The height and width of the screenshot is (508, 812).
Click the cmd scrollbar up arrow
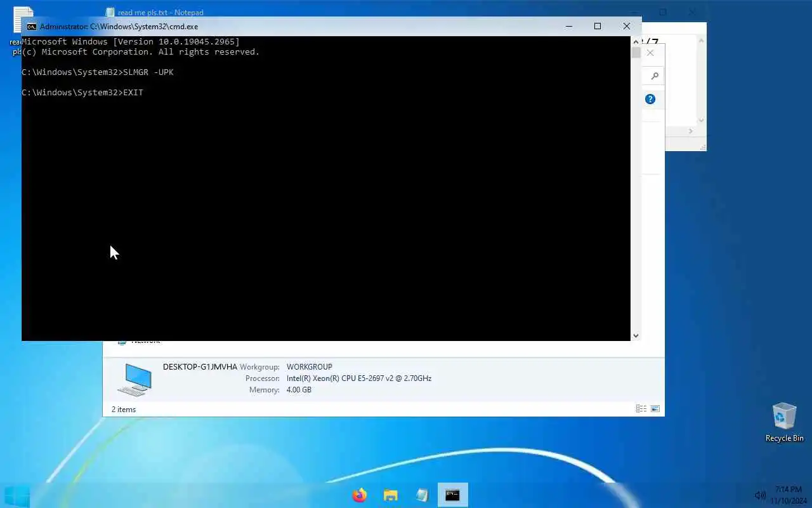[636, 42]
